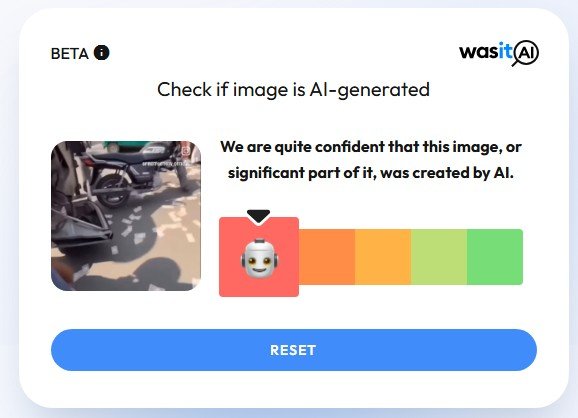Click the dark orange scale segment
This screenshot has height=418, width=578.
pos(327,257)
